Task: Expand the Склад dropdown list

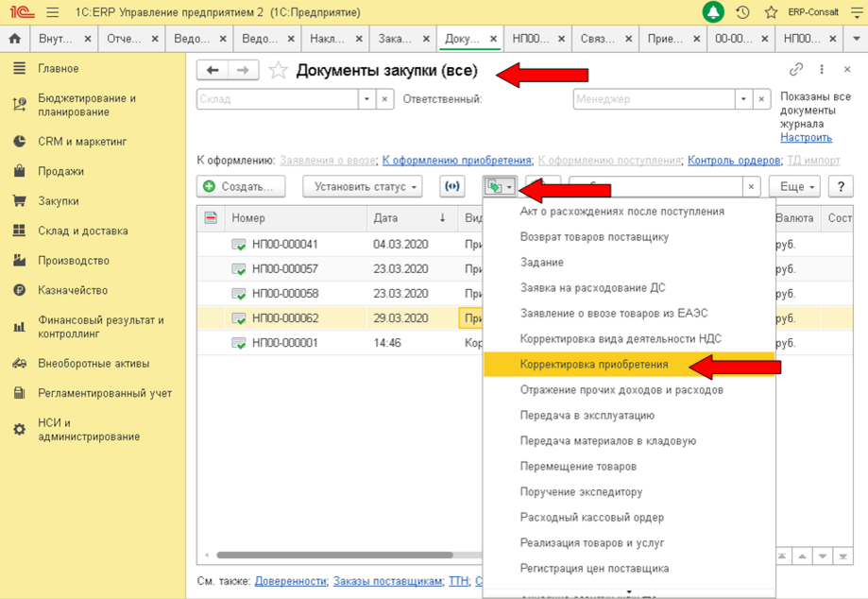Action: pos(366,99)
